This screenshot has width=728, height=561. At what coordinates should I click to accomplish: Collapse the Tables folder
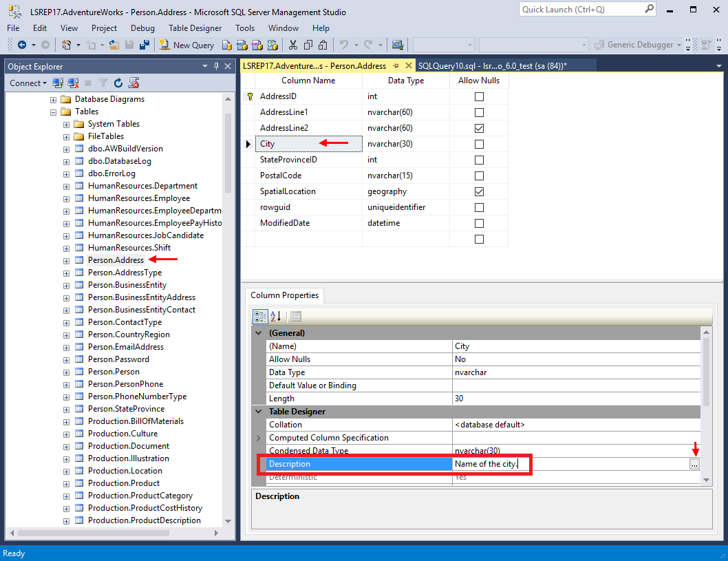point(53,112)
